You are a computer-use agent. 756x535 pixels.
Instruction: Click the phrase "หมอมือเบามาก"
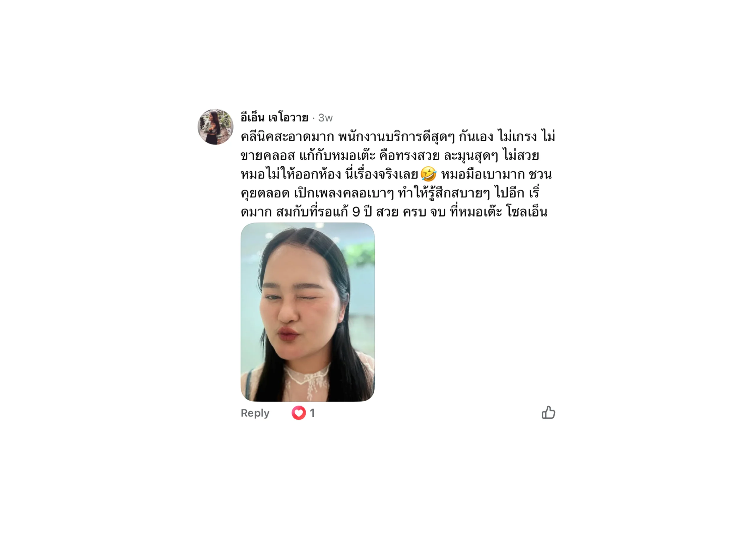coord(483,174)
